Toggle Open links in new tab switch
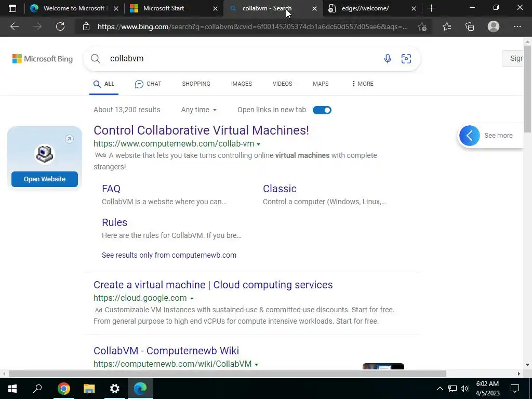Screen dimensions: 532x399 (322, 110)
